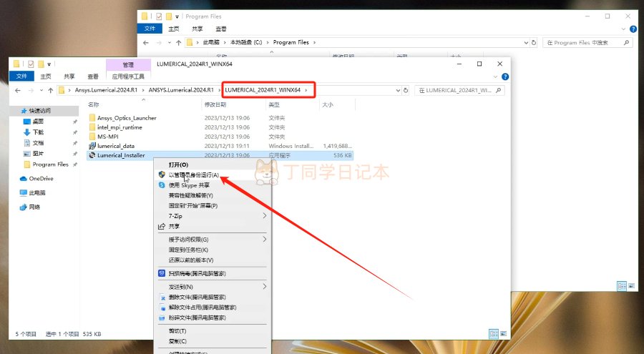The image size is (644, 354).
Task: Switch to large icons view in status bar
Action: click(x=504, y=334)
